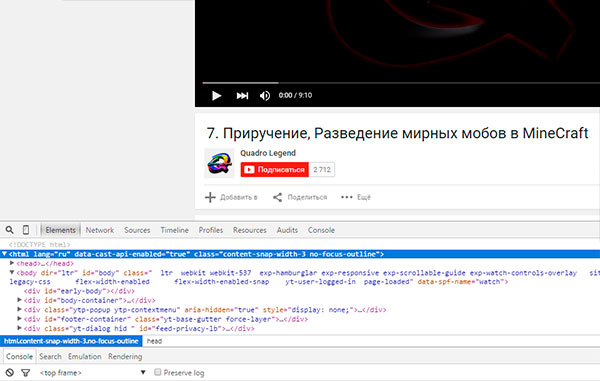Skip to next video with the next button
600x381 pixels.
point(242,95)
